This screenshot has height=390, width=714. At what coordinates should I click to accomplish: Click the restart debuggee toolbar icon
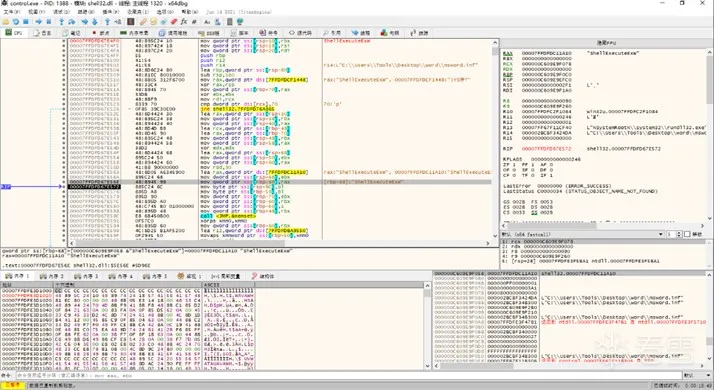point(16,21)
